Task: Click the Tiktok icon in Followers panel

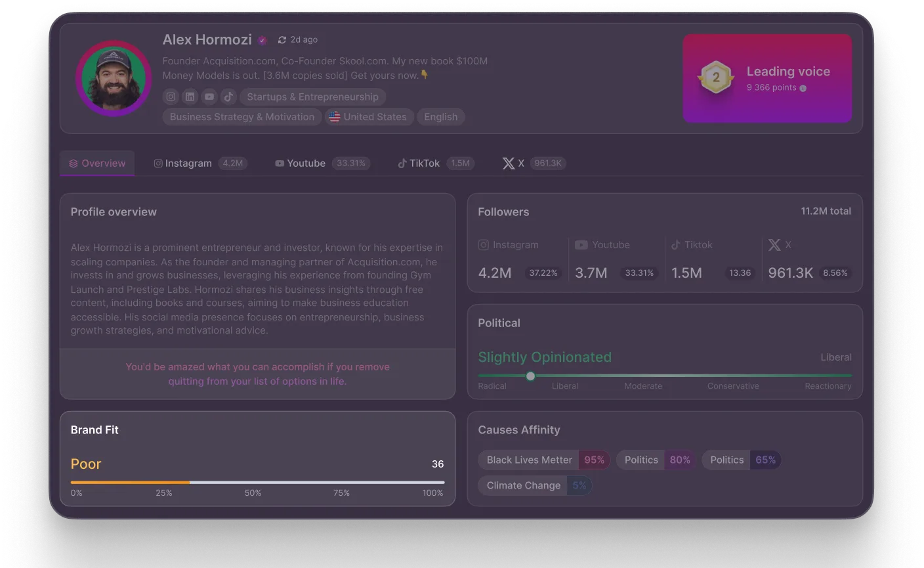Action: (x=676, y=245)
